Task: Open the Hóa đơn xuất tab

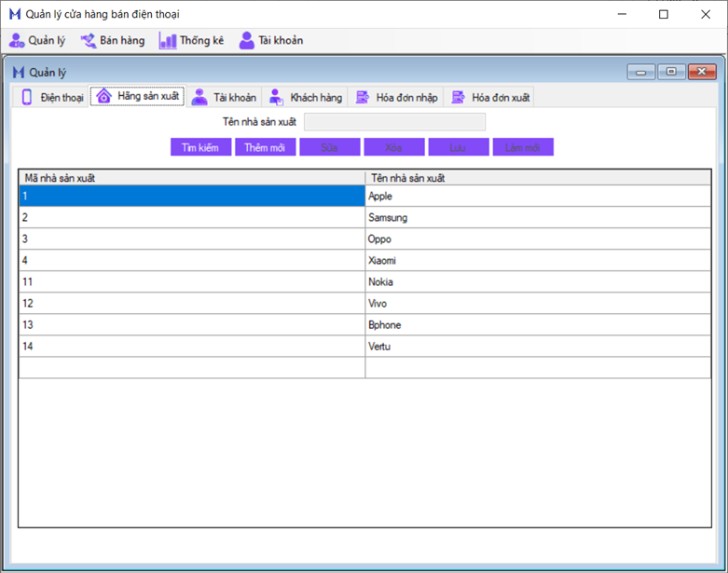Action: coord(489,97)
